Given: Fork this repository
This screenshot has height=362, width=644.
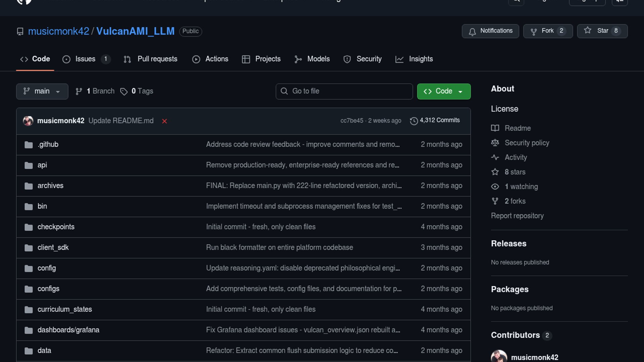Looking at the screenshot, I should (x=547, y=31).
